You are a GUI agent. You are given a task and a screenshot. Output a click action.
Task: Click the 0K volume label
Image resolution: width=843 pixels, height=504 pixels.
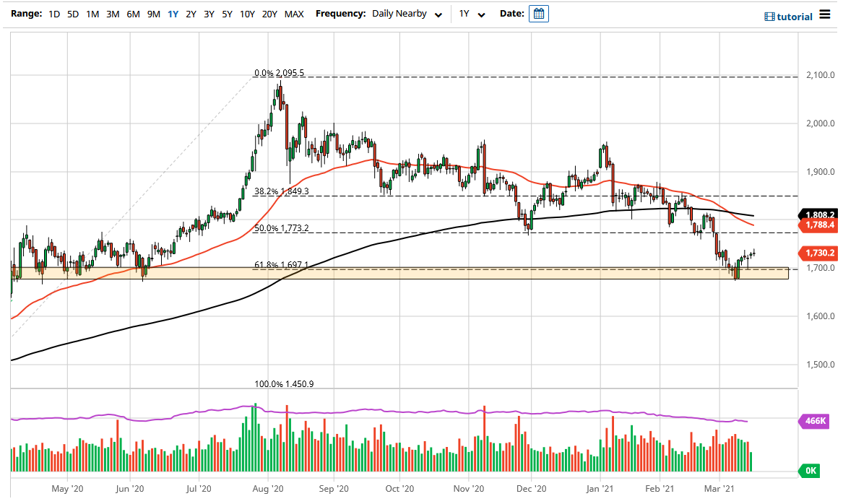pos(810,472)
